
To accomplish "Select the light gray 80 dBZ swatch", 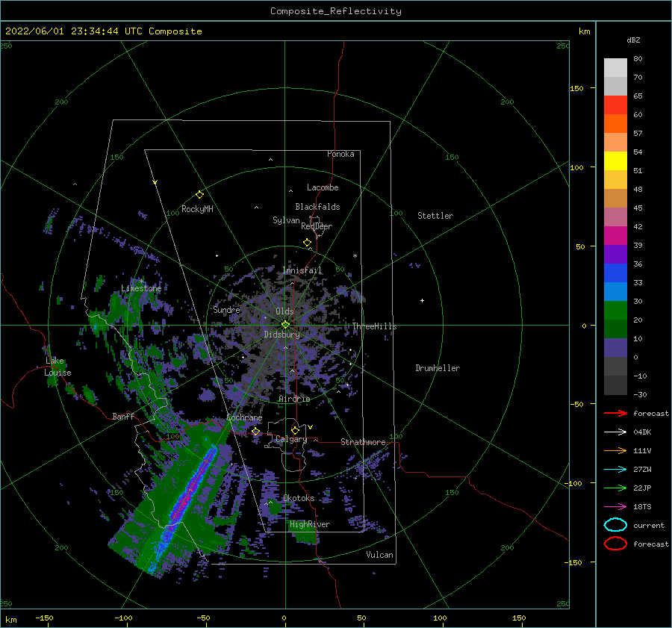I will pyautogui.click(x=615, y=67).
